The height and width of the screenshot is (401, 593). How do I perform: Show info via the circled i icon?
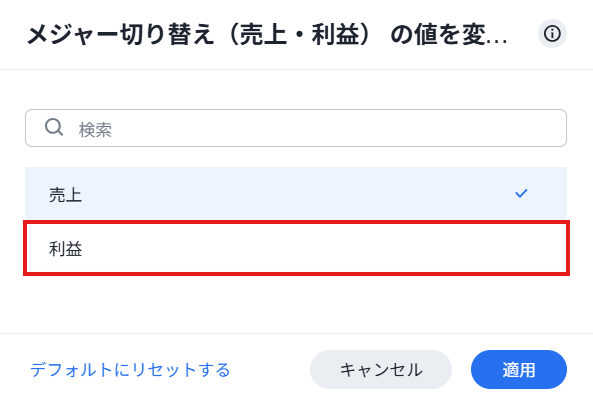pyautogui.click(x=552, y=34)
